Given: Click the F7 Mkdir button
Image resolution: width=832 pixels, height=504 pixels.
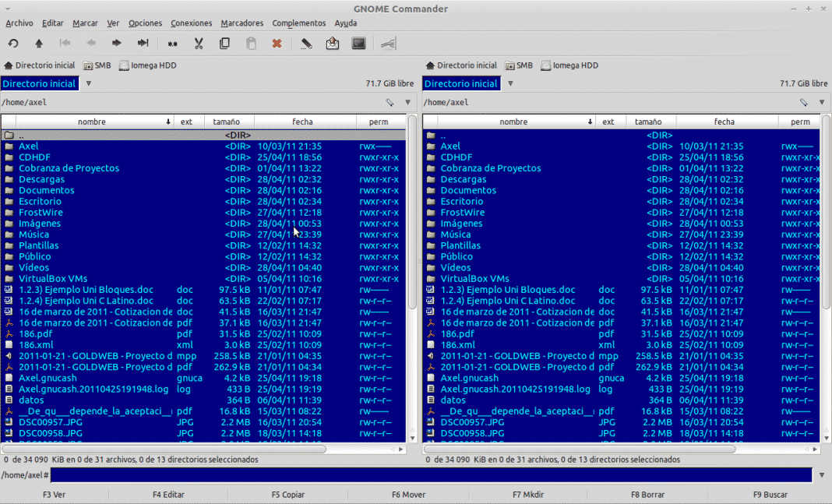Looking at the screenshot, I should (x=528, y=495).
